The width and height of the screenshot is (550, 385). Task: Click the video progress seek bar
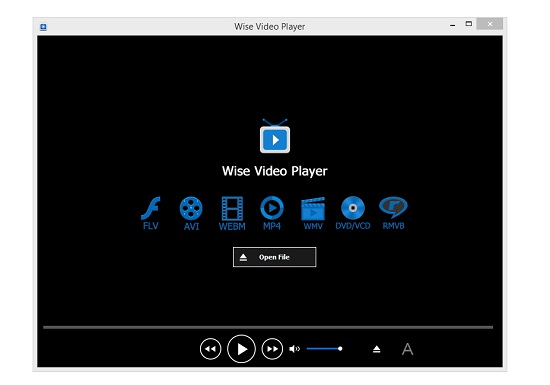[x=268, y=327]
